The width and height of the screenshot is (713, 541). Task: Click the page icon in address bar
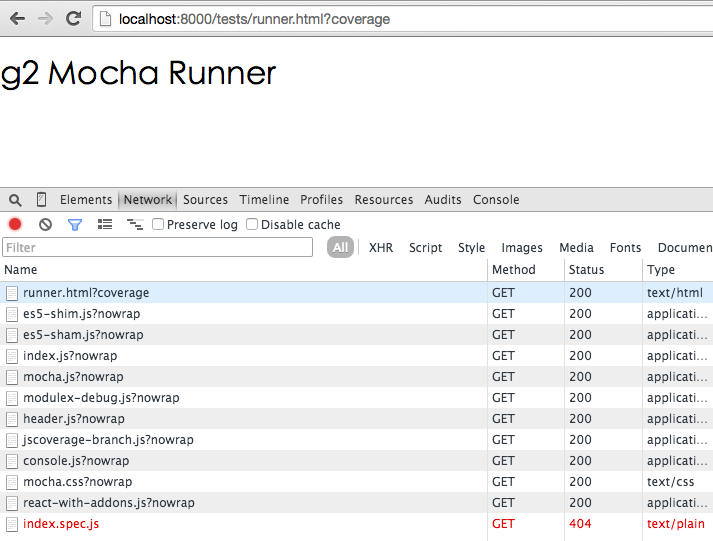pos(105,19)
